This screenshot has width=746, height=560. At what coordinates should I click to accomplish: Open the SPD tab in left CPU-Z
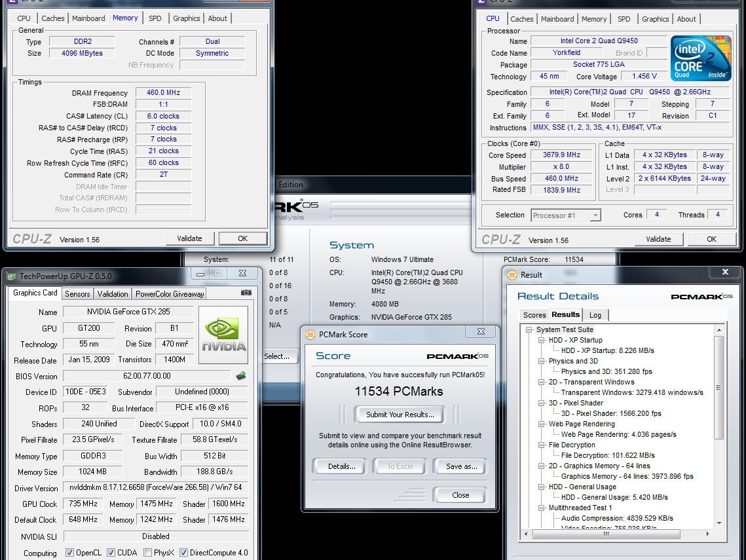155,18
